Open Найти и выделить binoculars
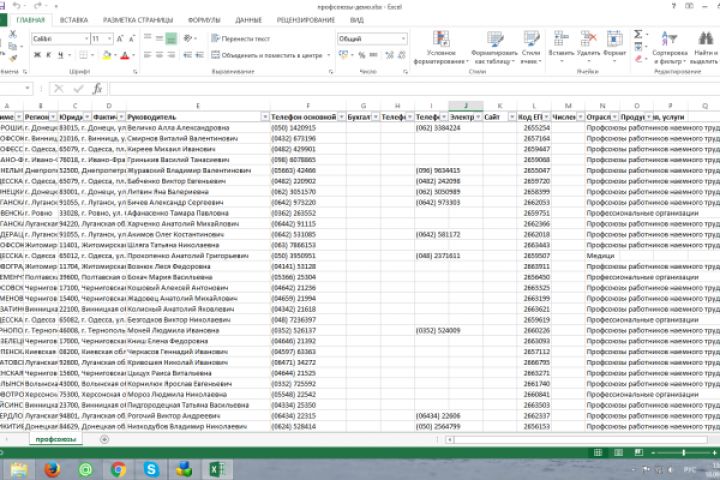This screenshot has height=480, width=720. click(x=705, y=48)
